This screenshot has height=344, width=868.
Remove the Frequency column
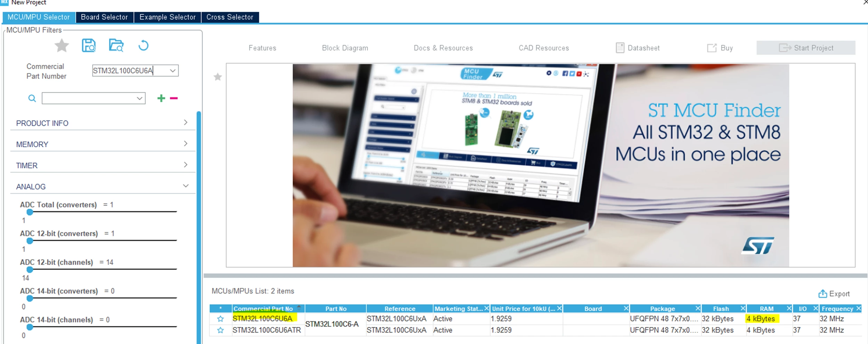(859, 308)
